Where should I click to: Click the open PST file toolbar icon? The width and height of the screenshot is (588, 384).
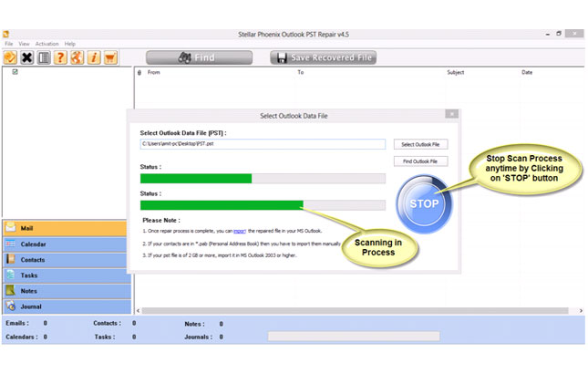click(x=10, y=57)
